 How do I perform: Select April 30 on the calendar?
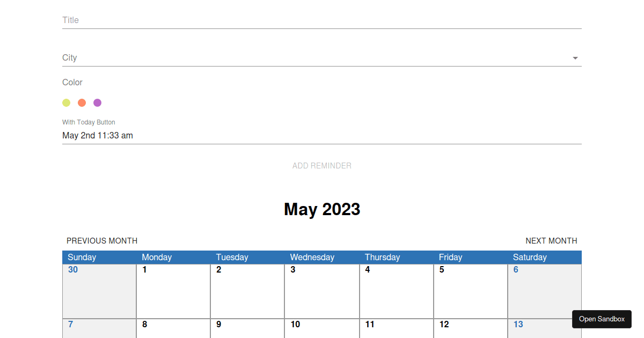tap(99, 290)
